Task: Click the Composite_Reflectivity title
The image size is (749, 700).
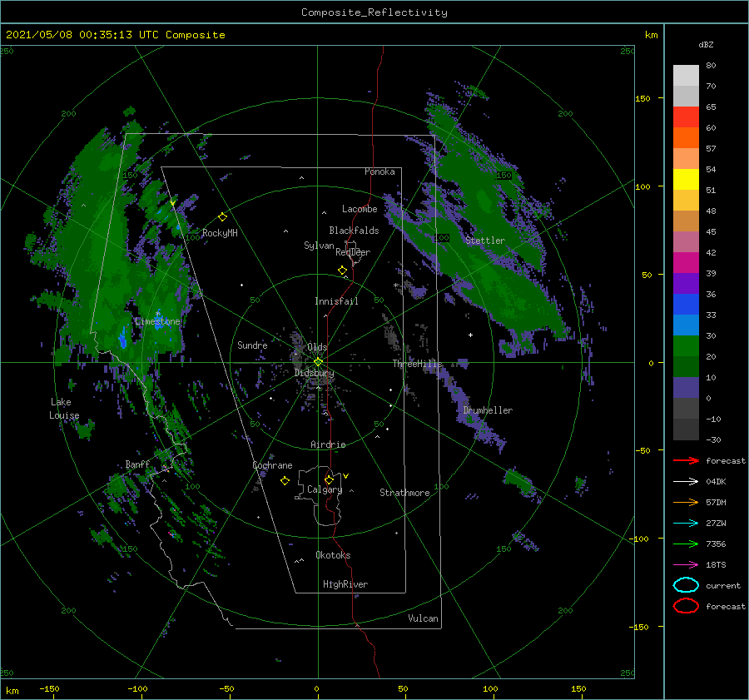Action: [x=374, y=12]
